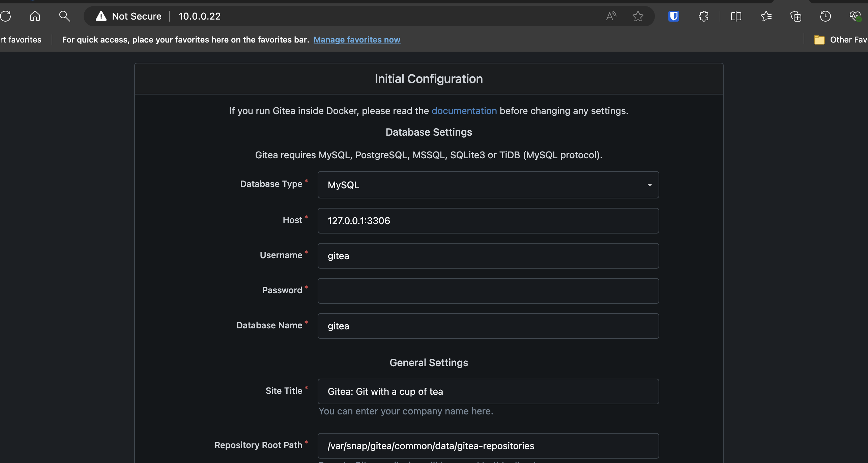Expand the Database Type MySQL dropdown
The width and height of the screenshot is (868, 463).
(x=488, y=185)
